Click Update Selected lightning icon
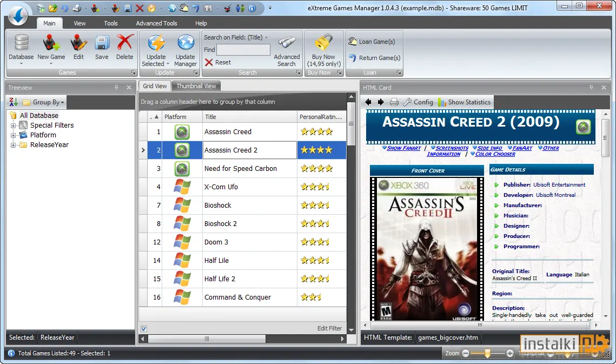 (156, 42)
